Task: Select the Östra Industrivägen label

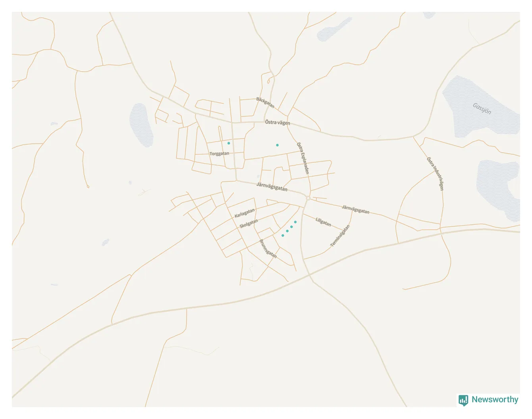Action: [435, 174]
